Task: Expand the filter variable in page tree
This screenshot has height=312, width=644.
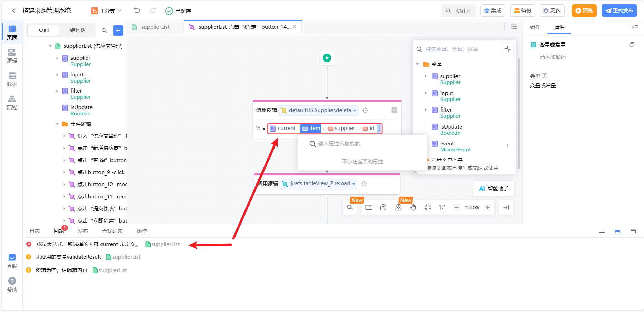Action: 57,91
